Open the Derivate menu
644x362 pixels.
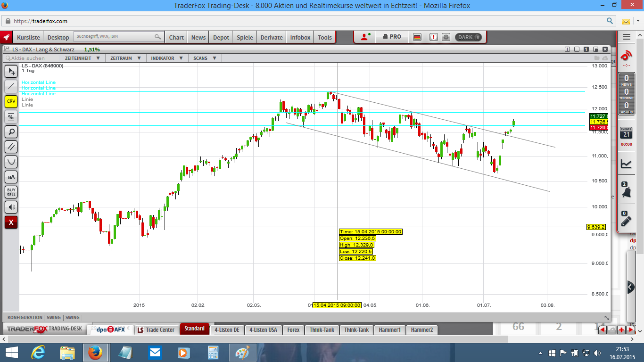tap(272, 37)
